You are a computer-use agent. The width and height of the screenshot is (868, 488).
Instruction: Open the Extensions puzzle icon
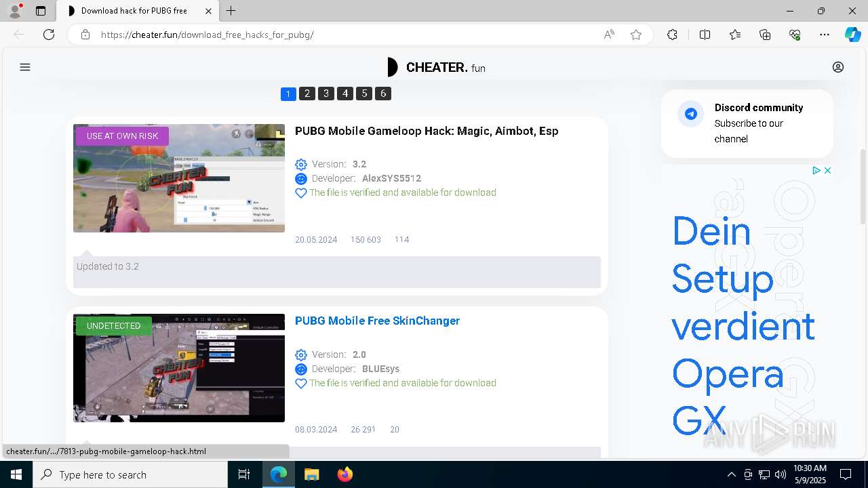[672, 35]
